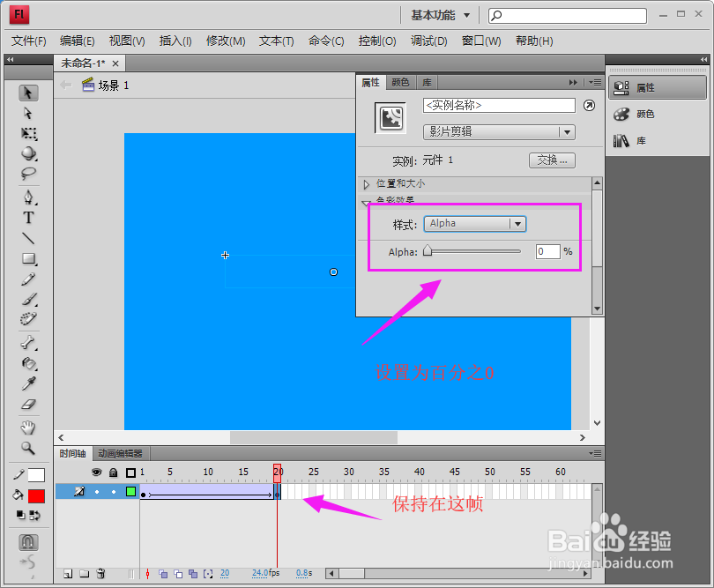The width and height of the screenshot is (714, 588).
Task: Click the smooth option icon in toolbox
Action: click(28, 562)
